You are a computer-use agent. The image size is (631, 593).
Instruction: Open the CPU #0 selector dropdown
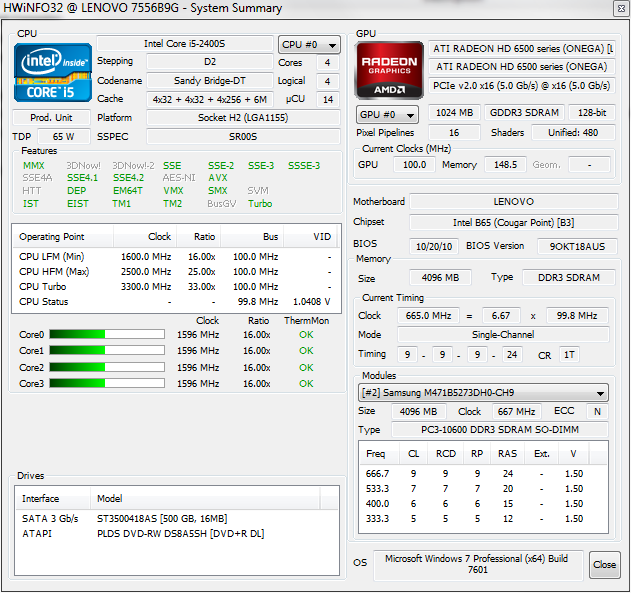[x=309, y=45]
